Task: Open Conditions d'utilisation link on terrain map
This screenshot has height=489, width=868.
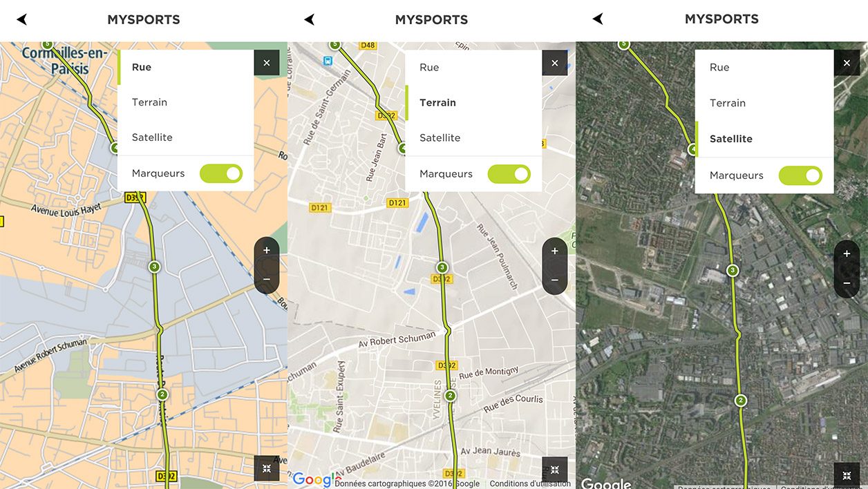Action: [x=530, y=483]
